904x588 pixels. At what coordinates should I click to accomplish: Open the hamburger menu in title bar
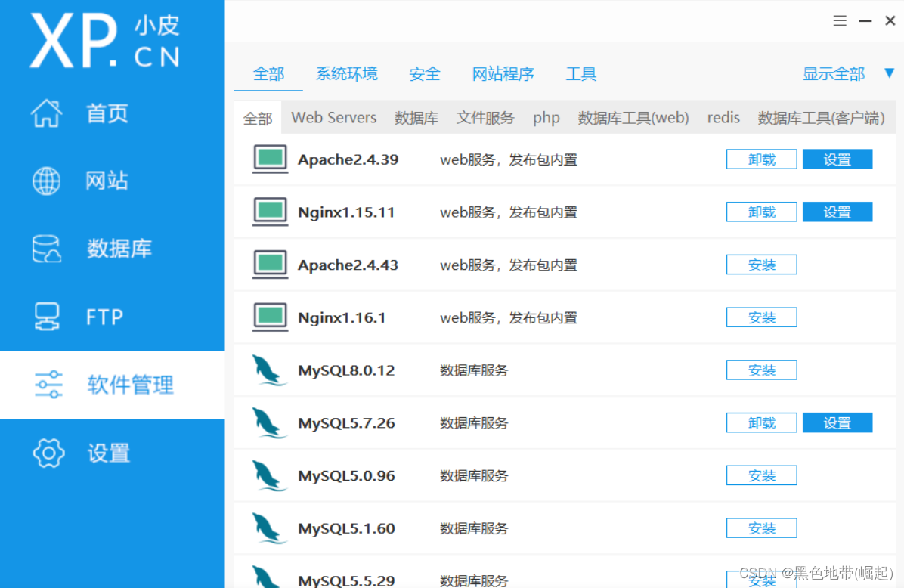click(840, 20)
